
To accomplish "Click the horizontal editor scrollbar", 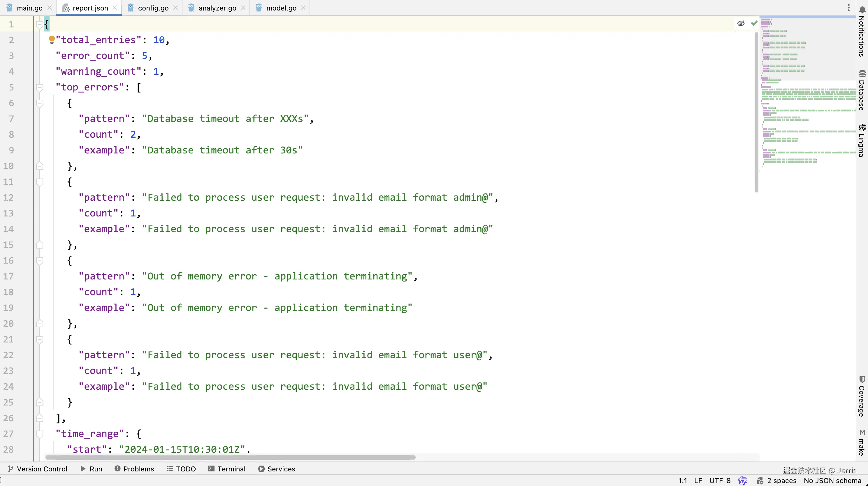I will point(230,457).
